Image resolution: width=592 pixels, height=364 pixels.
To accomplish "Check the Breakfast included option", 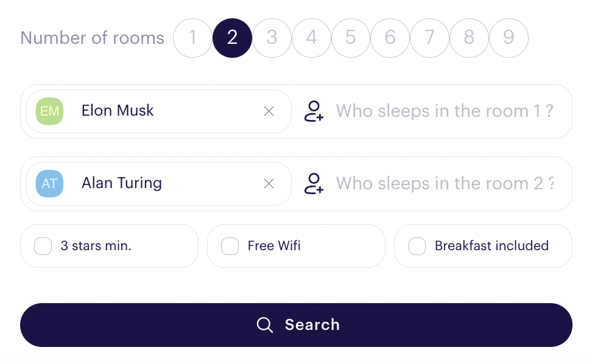I will 417,247.
